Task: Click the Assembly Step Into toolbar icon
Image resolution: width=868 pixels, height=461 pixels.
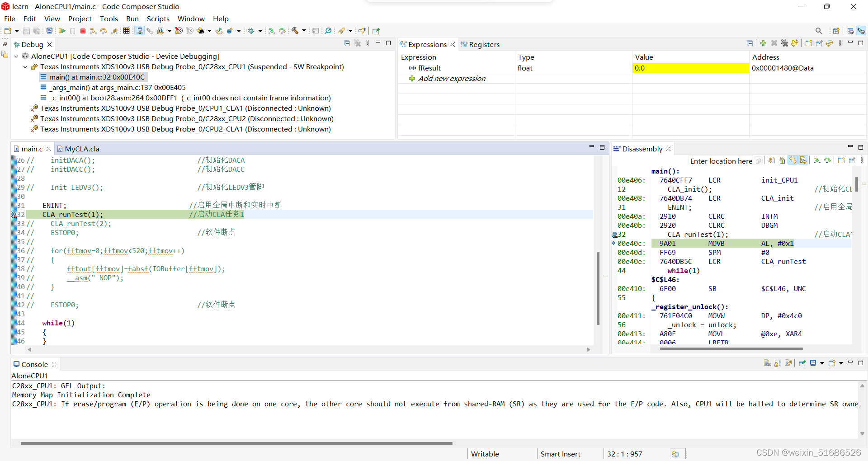Action: pyautogui.click(x=271, y=31)
